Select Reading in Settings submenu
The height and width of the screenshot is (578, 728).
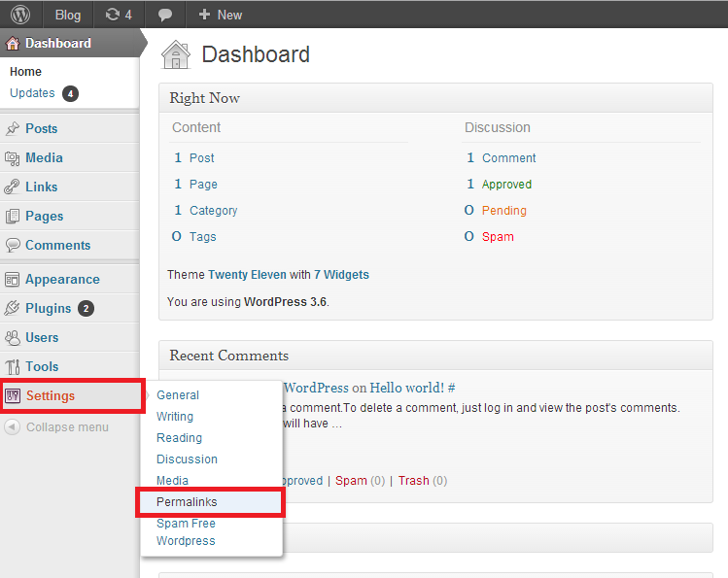(179, 438)
